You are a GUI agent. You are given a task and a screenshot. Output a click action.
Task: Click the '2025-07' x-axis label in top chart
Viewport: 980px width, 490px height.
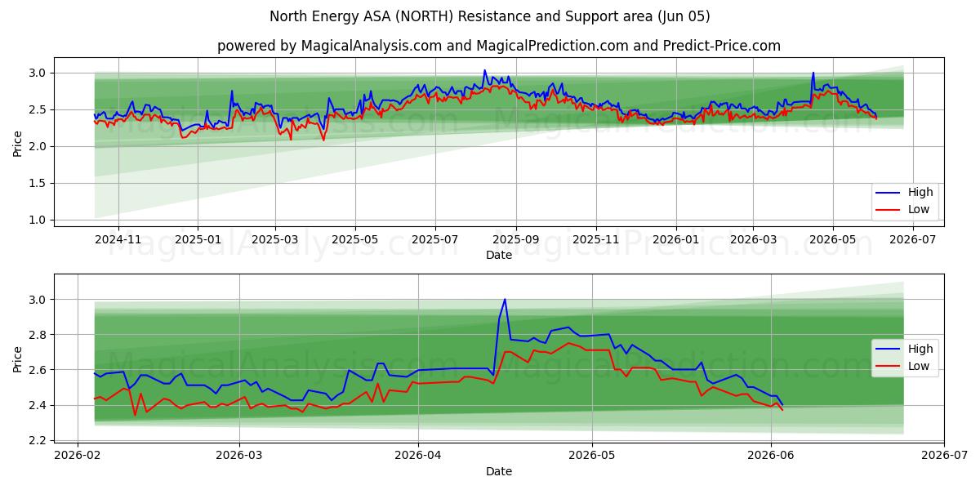pyautogui.click(x=435, y=239)
